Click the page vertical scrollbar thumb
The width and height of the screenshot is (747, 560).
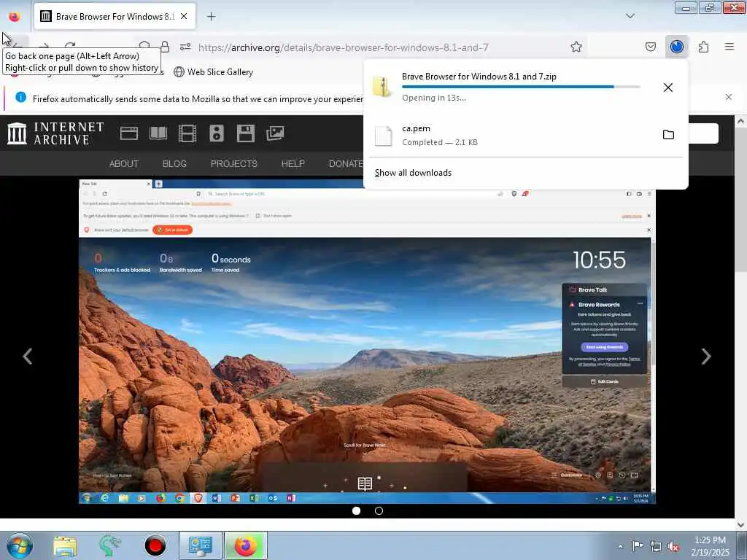pos(741,200)
